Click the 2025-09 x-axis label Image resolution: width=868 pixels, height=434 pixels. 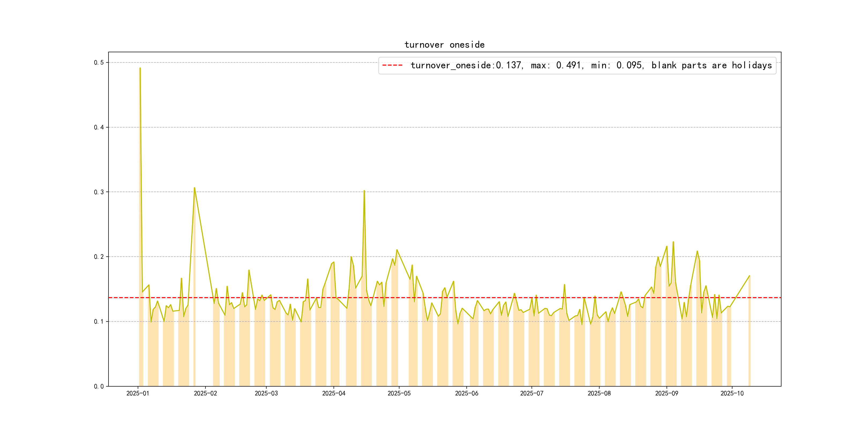pyautogui.click(x=667, y=393)
